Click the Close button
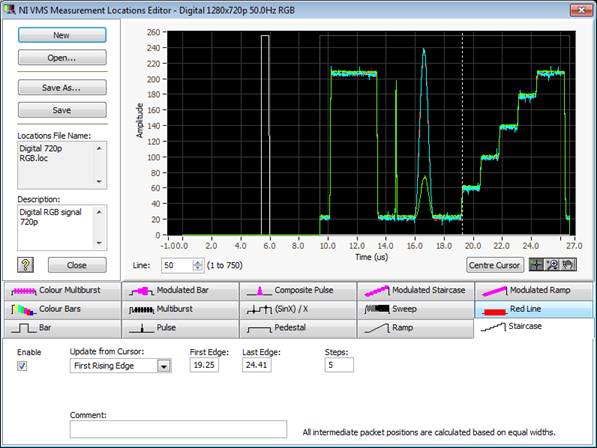 [77, 265]
